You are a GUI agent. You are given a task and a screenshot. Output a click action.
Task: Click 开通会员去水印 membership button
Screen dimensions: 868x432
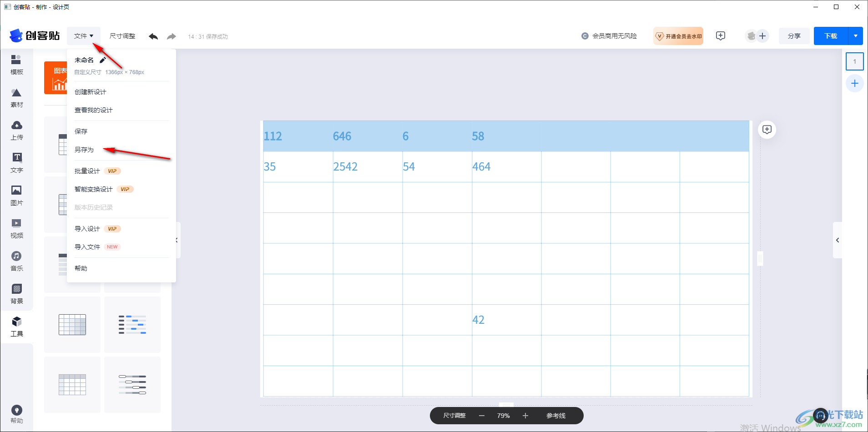(678, 36)
